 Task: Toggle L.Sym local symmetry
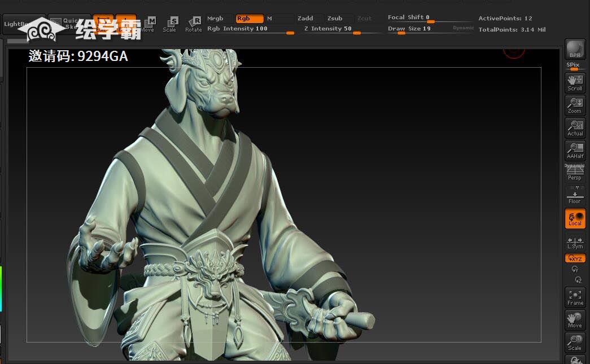[575, 243]
